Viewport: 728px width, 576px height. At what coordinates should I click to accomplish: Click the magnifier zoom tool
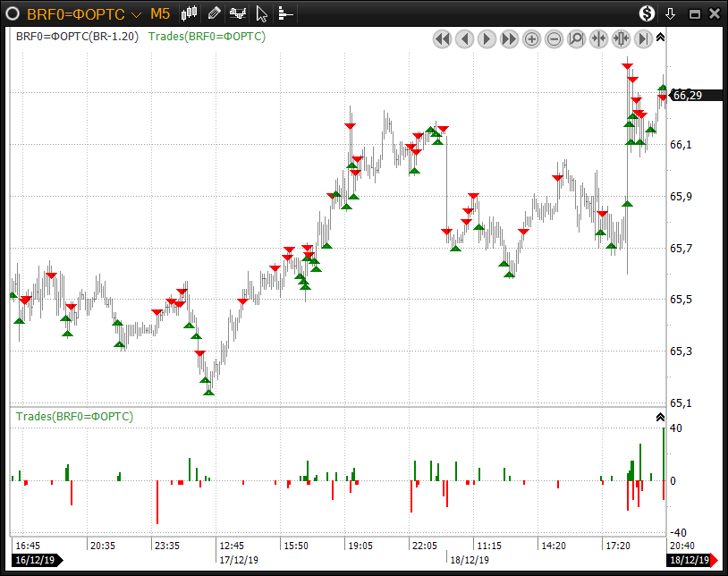(577, 38)
